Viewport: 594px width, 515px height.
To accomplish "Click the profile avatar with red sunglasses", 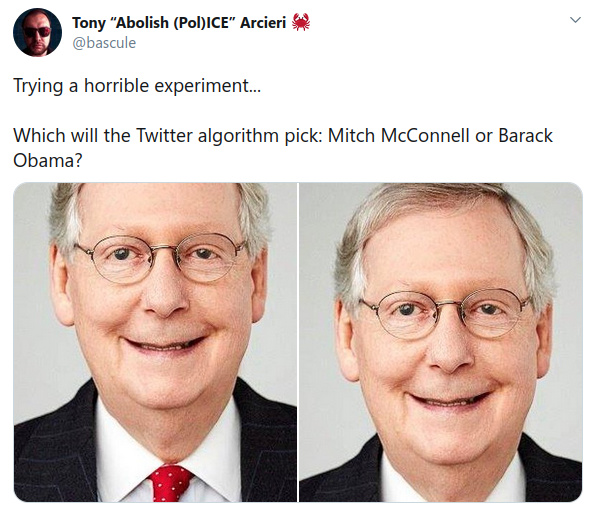I will [37, 32].
